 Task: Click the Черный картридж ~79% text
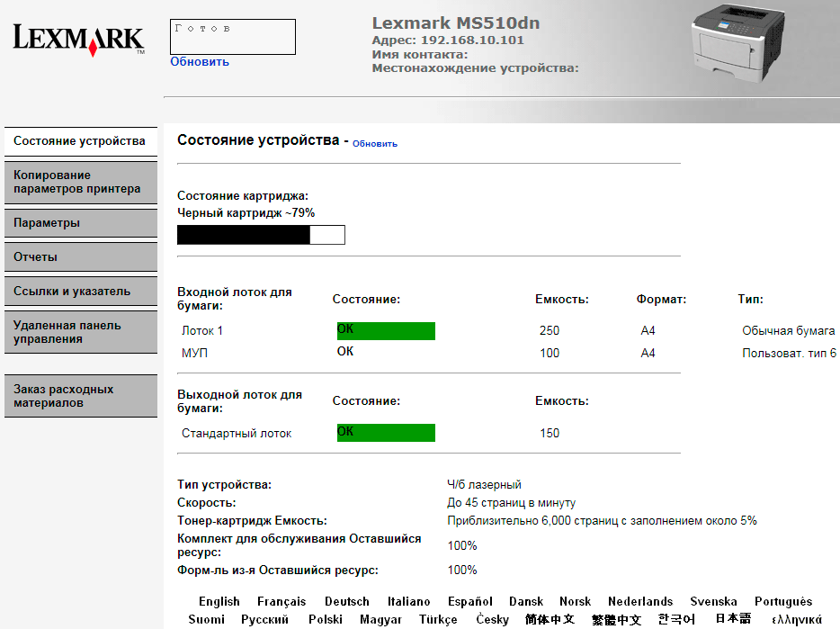246,213
